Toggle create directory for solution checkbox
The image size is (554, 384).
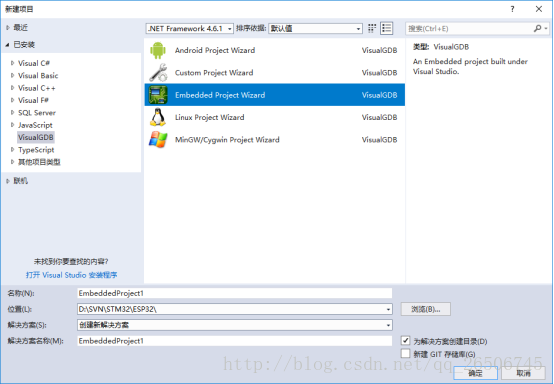406,341
